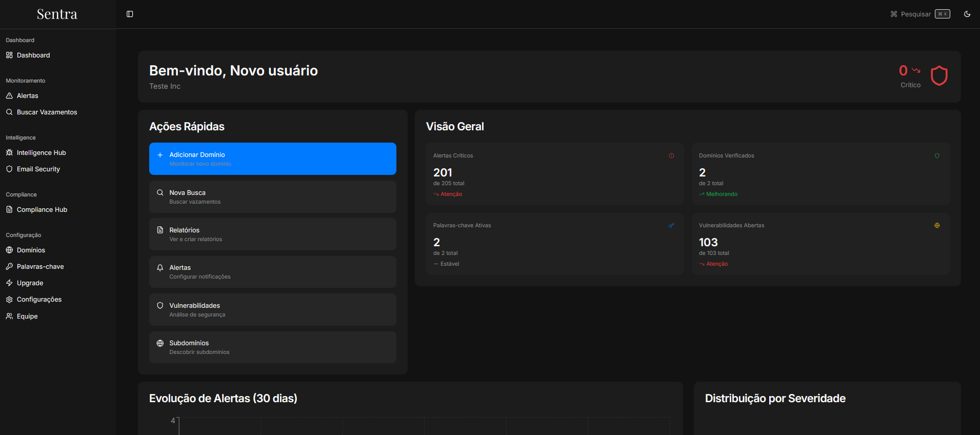
Task: Click the Intelligence Hub bug icon
Action: pos(9,153)
